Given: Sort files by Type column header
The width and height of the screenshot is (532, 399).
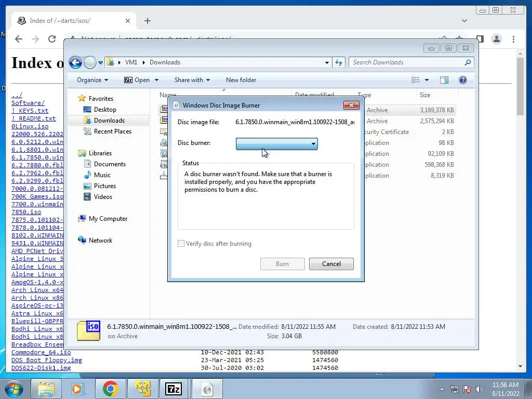Looking at the screenshot, I should point(385,95).
